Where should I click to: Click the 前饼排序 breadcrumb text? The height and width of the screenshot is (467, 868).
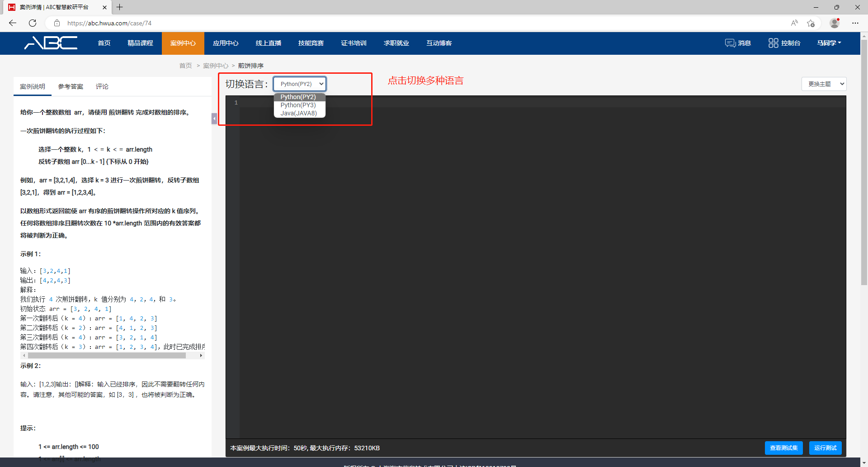click(x=251, y=66)
